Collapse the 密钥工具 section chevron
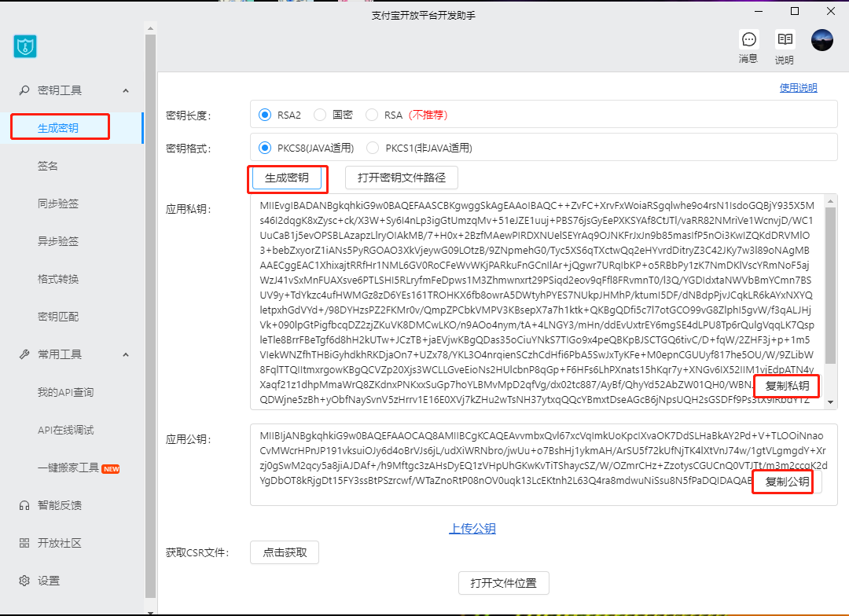The image size is (849, 616). [x=126, y=90]
